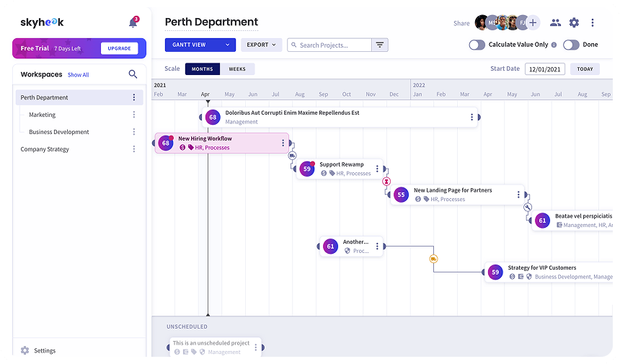
Task: Click score badge 59 on Strategy for VIP
Action: pyautogui.click(x=495, y=272)
